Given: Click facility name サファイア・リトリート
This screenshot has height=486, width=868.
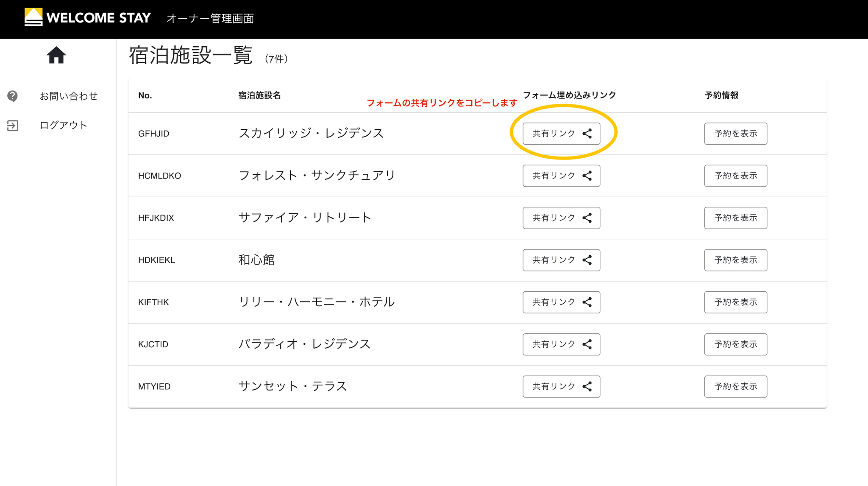Looking at the screenshot, I should pos(305,218).
